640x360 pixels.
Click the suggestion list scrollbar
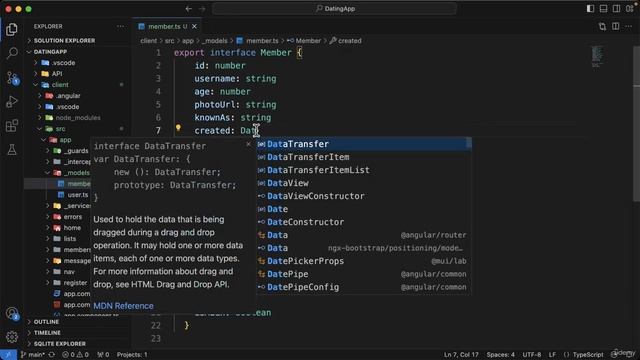coord(469,143)
